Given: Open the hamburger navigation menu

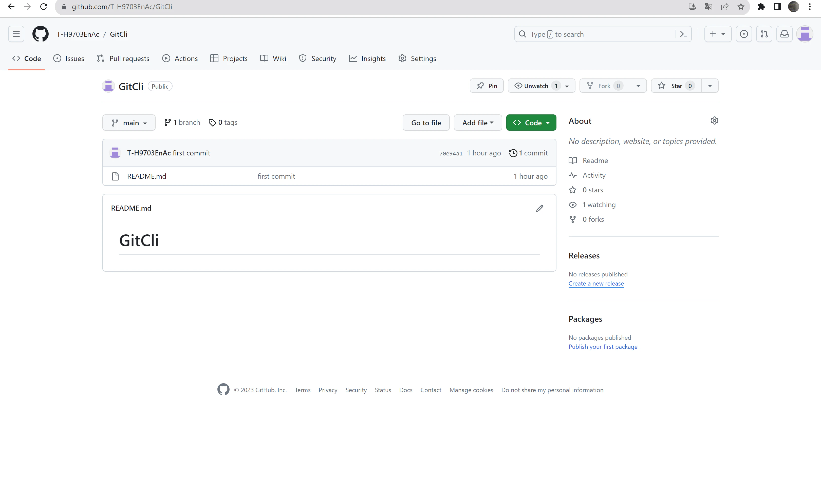Looking at the screenshot, I should pos(16,34).
